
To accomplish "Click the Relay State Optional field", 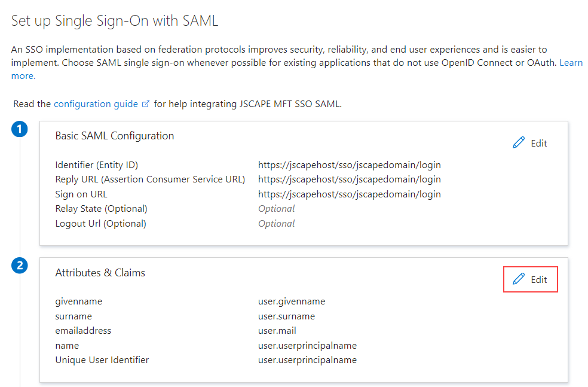I will (277, 208).
